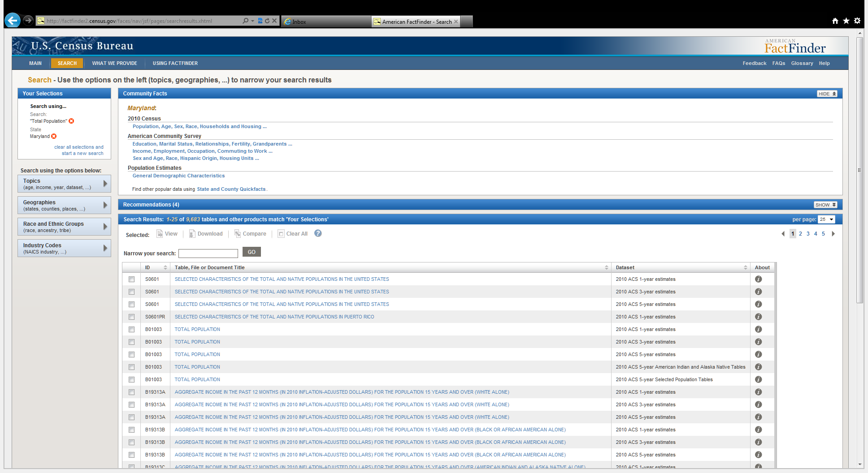This screenshot has height=473, width=868.
Task: Open the Feedback link
Action: pyautogui.click(x=755, y=63)
